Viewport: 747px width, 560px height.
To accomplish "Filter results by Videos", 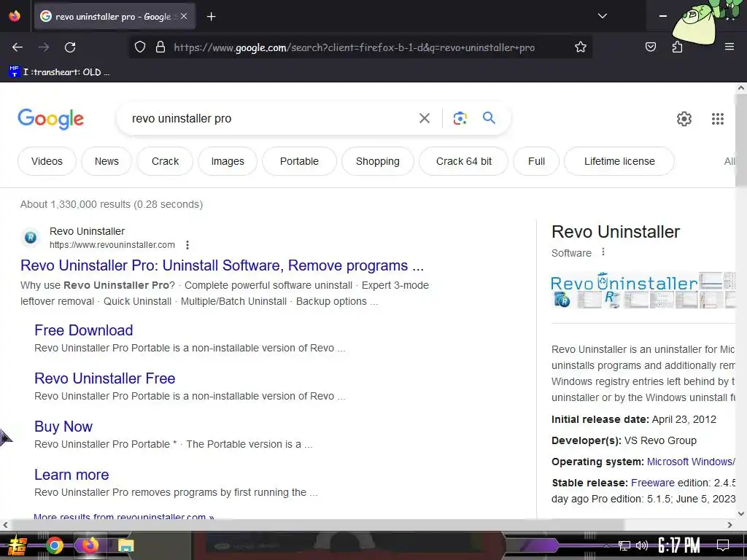I will coord(47,161).
